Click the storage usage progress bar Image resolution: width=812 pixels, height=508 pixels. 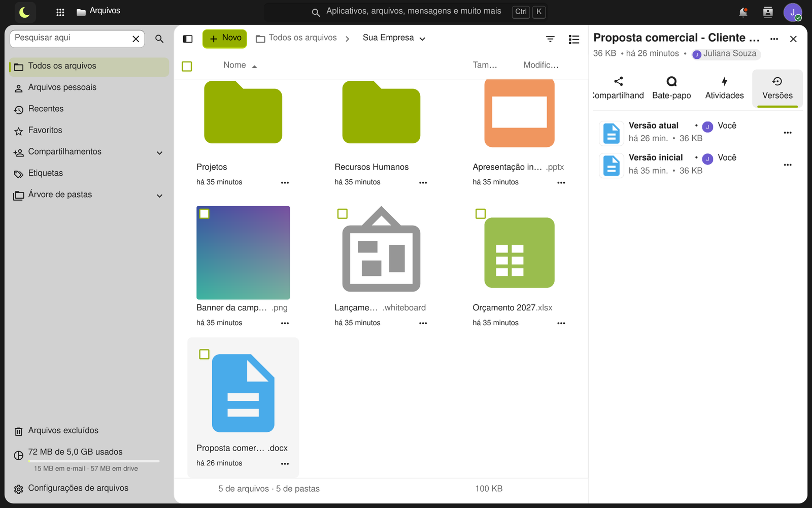[x=94, y=461]
